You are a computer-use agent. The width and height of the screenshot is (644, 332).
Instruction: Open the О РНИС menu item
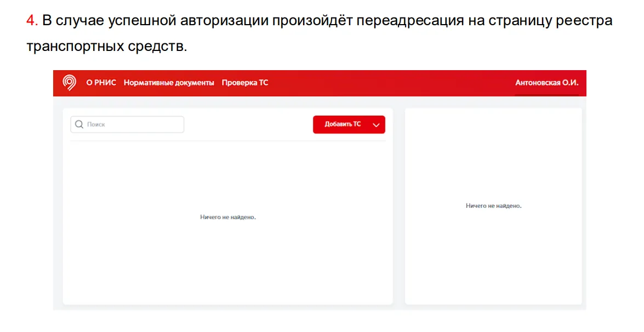click(101, 83)
